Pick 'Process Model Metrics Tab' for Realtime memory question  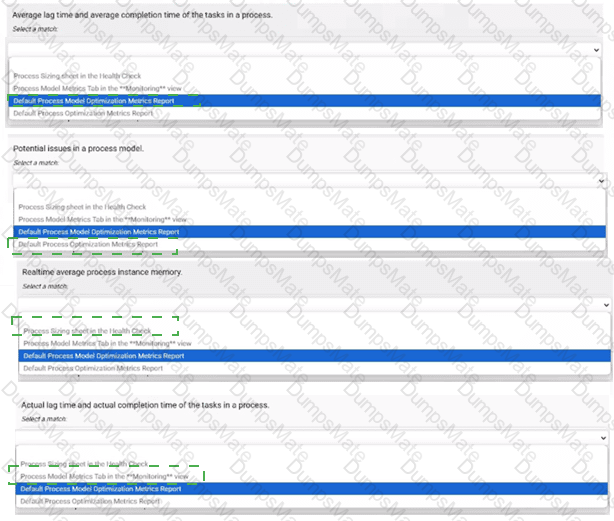click(105, 343)
